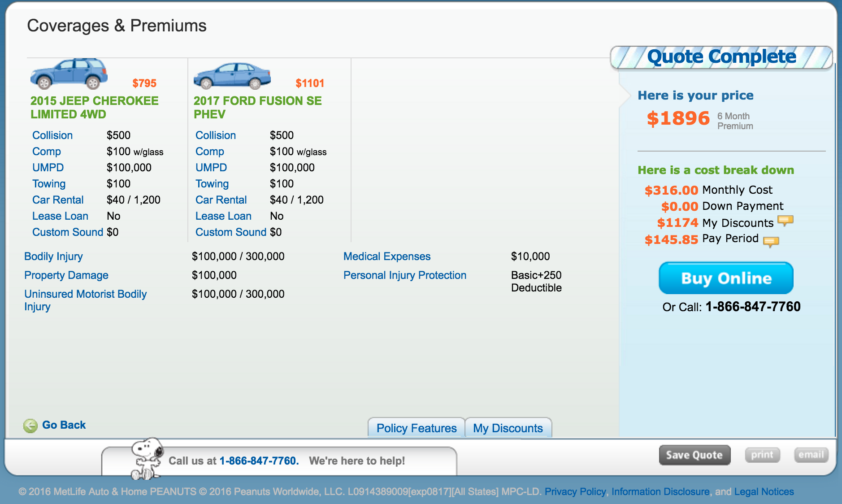Click Uninsured Motorist Bodily Injury link
The image size is (842, 504).
click(x=85, y=300)
